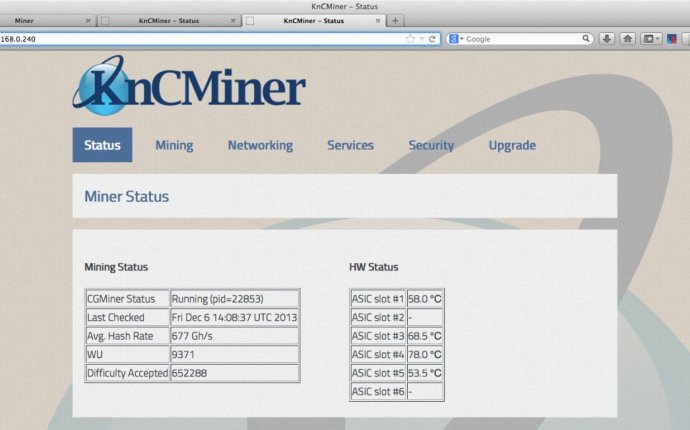Close the middle KnCMiner – Status tab
Screen dimensions: 690x430
tap(233, 21)
